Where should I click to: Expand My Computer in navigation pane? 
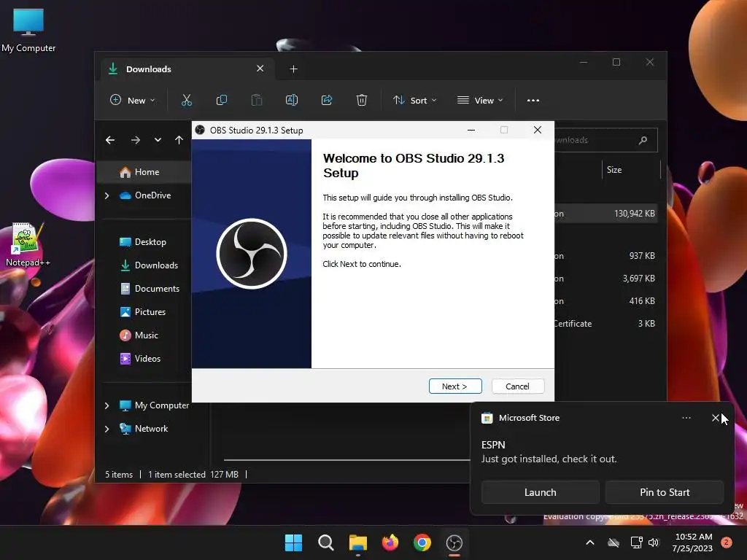click(107, 405)
